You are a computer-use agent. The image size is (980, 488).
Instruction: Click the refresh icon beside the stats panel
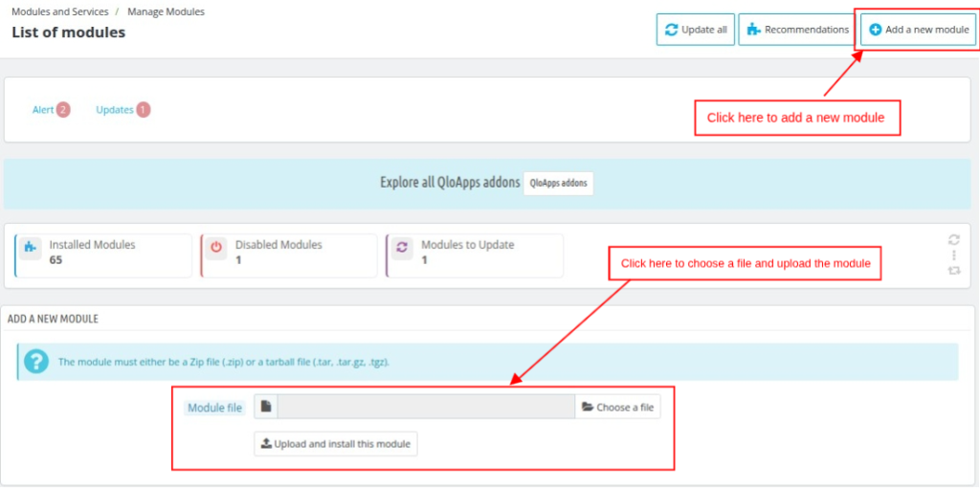(954, 239)
